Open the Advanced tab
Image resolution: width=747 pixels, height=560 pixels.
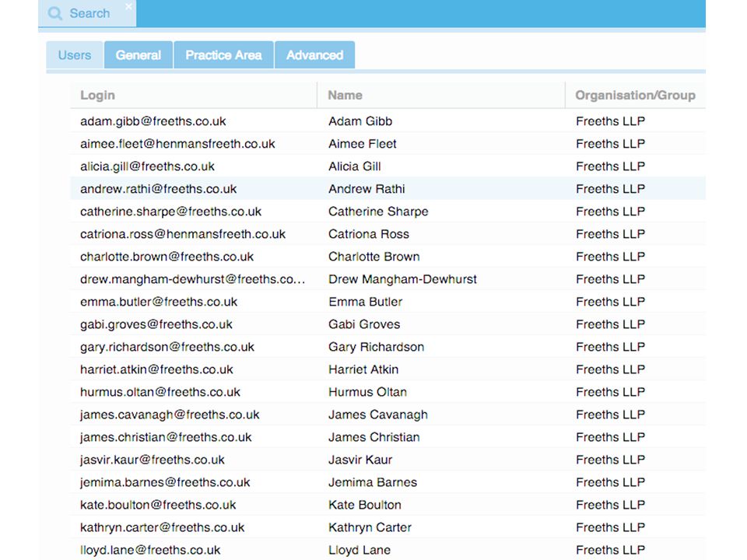(314, 55)
